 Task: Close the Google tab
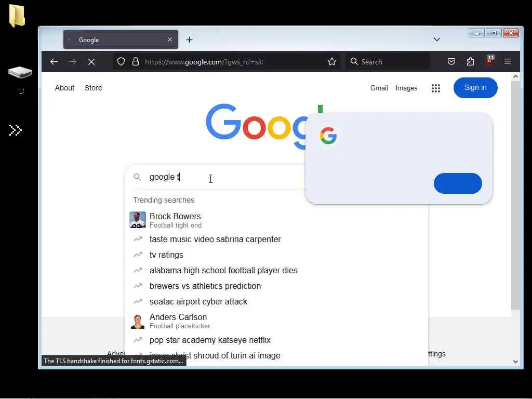coord(170,39)
